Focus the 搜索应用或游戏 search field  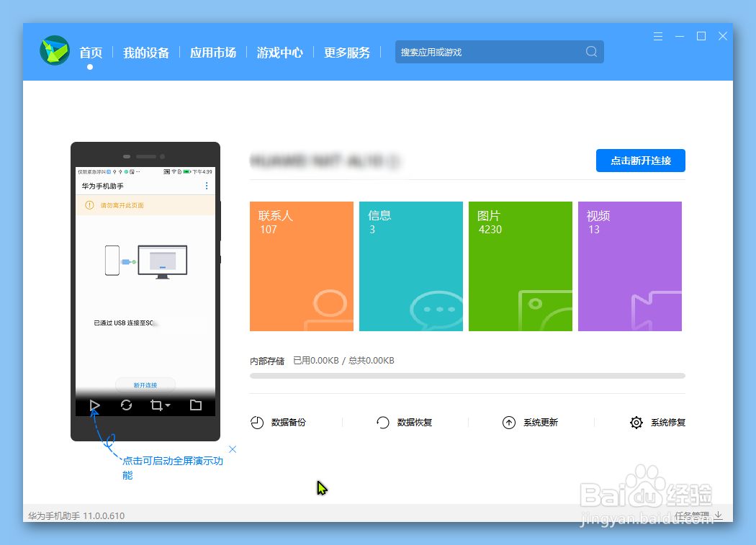click(x=500, y=52)
